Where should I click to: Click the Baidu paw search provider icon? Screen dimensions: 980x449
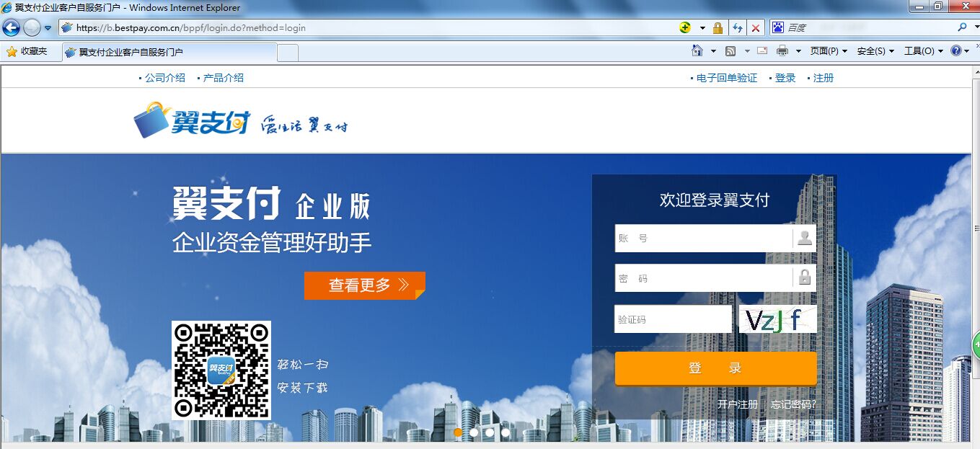click(x=777, y=27)
